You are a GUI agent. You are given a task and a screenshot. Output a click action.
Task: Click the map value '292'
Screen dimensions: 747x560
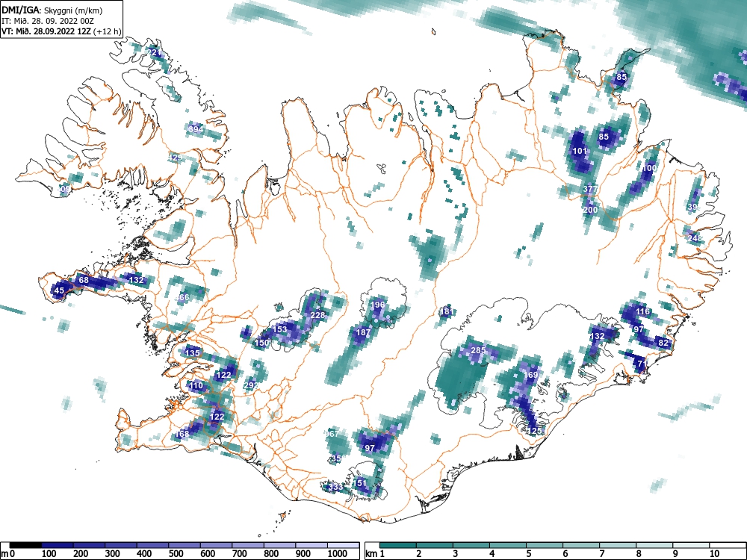point(251,385)
